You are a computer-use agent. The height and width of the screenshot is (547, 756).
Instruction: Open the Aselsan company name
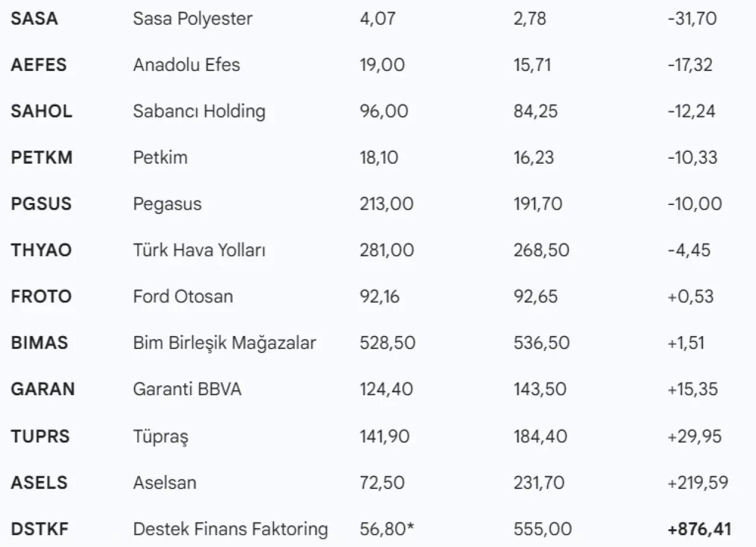coord(165,483)
